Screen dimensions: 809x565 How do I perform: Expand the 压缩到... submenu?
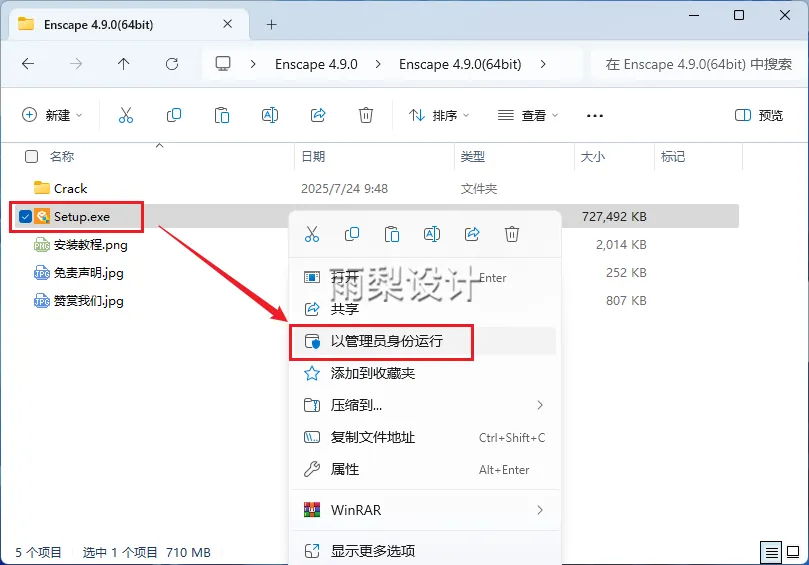tap(540, 405)
